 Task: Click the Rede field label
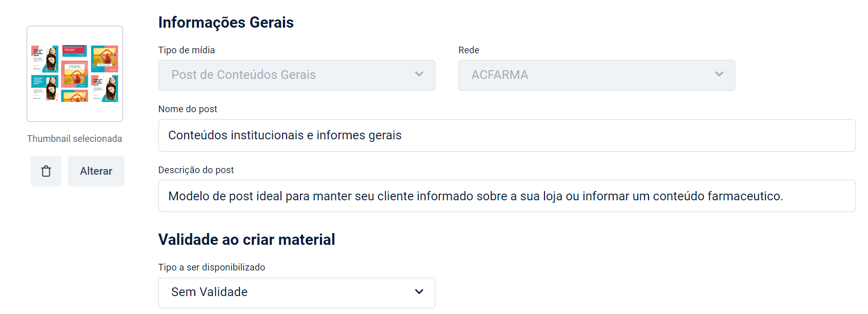(469, 50)
